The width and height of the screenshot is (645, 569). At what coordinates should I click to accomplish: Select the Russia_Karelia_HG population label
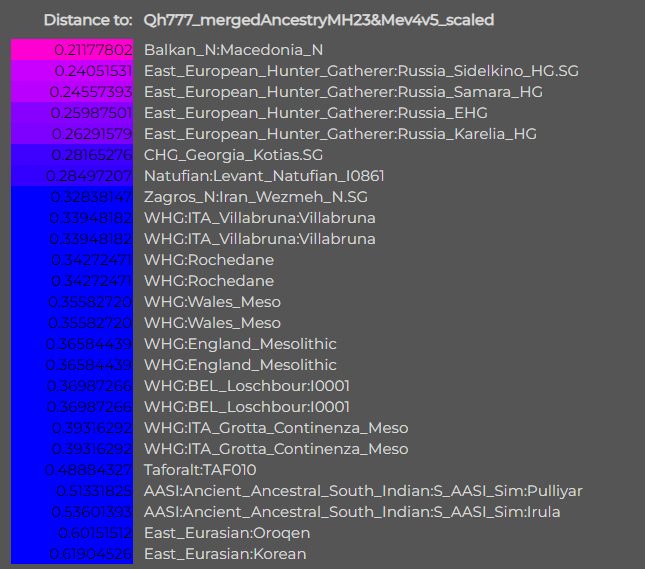pos(340,134)
